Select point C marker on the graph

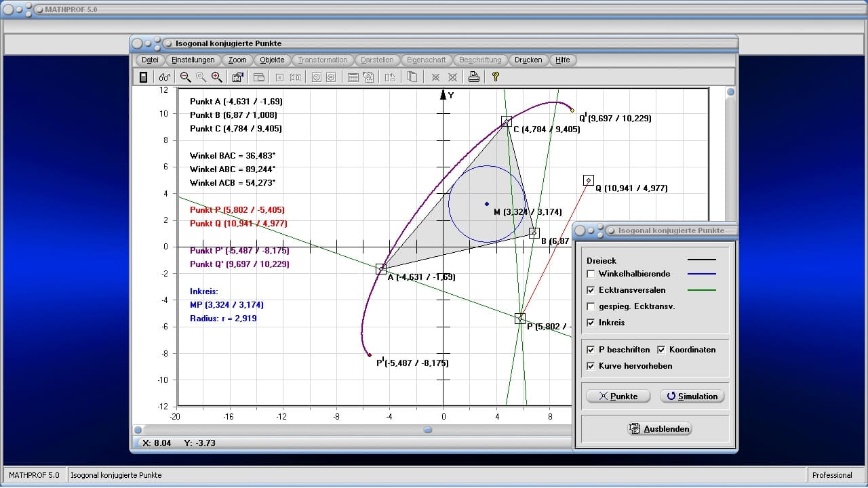tap(507, 121)
